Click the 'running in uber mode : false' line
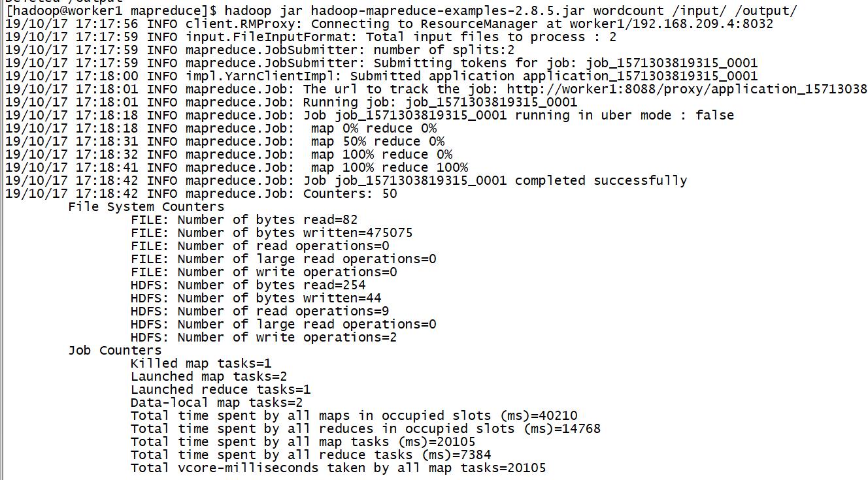Viewport: 868px width, 480px height. [x=369, y=115]
